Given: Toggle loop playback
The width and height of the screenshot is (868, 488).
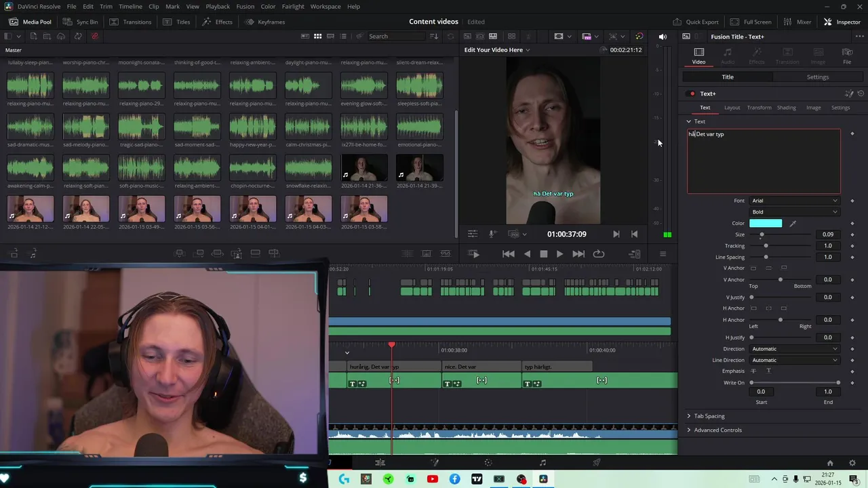Looking at the screenshot, I should pyautogui.click(x=599, y=253).
